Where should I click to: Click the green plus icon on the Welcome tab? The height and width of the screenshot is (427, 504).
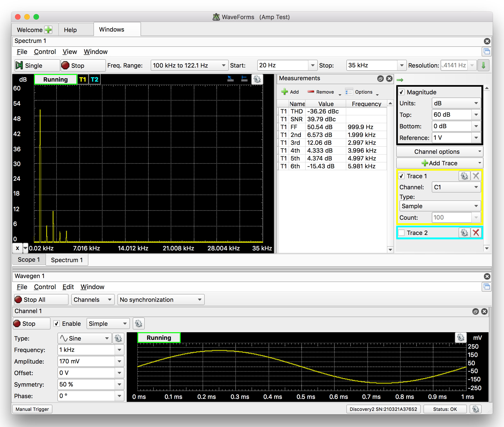point(48,30)
